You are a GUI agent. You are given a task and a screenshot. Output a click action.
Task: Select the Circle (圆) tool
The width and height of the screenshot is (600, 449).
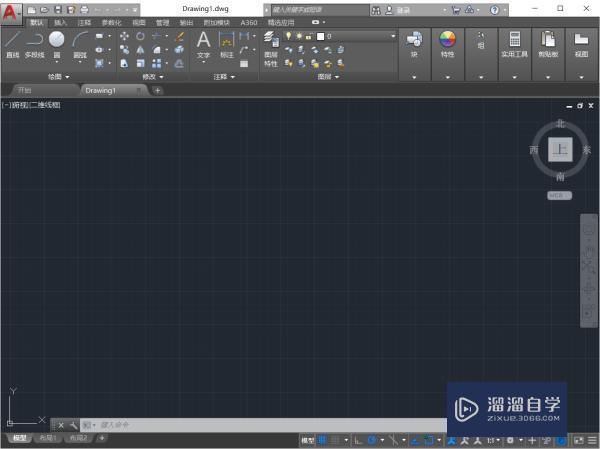point(57,44)
